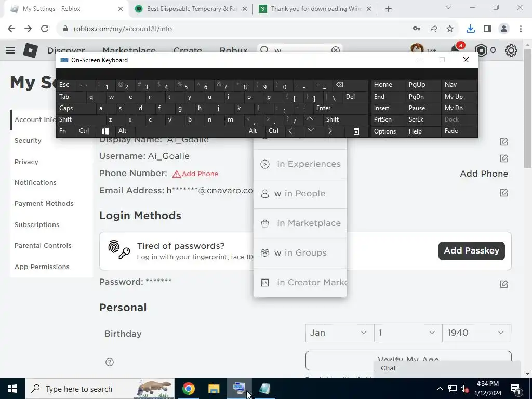The width and height of the screenshot is (532, 399).
Task: Switch to Thank you for downloading tab
Action: (315, 9)
